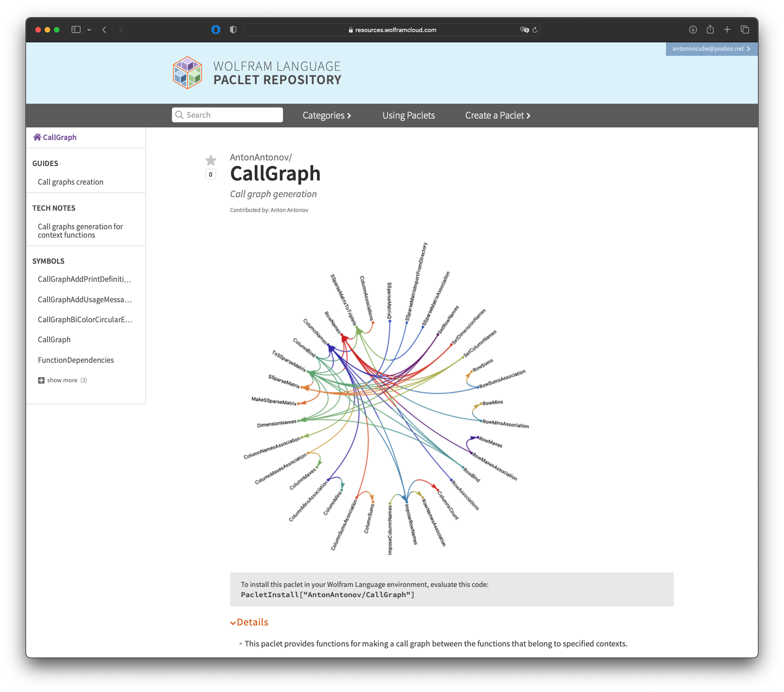Click the Call graph generation subtitle
The image size is (784, 692).
point(273,194)
